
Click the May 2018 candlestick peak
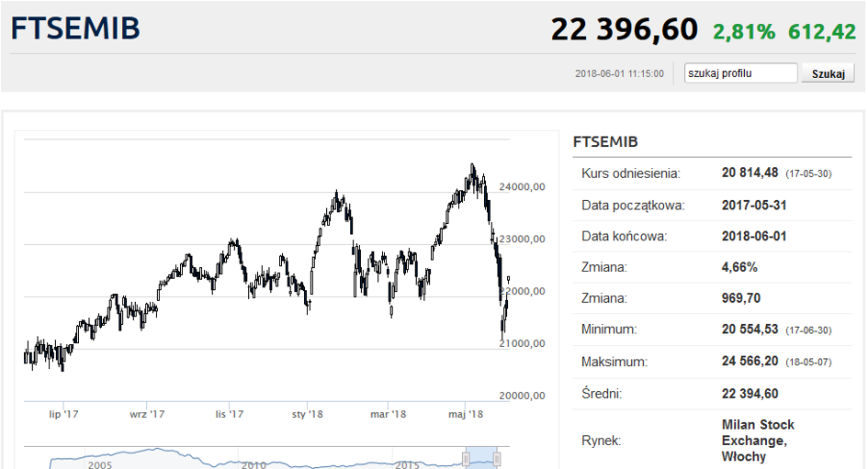pos(472,166)
